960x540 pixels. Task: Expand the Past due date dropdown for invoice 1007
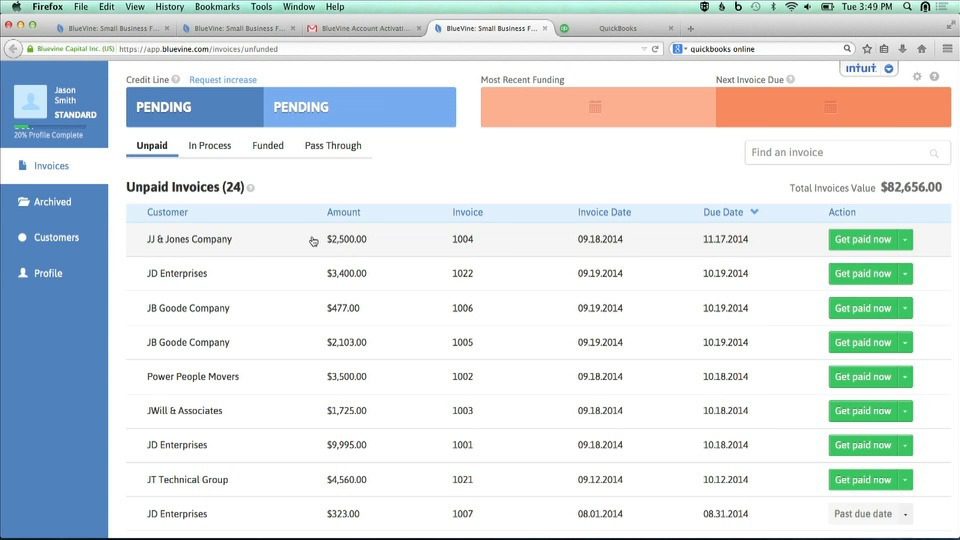coord(905,514)
